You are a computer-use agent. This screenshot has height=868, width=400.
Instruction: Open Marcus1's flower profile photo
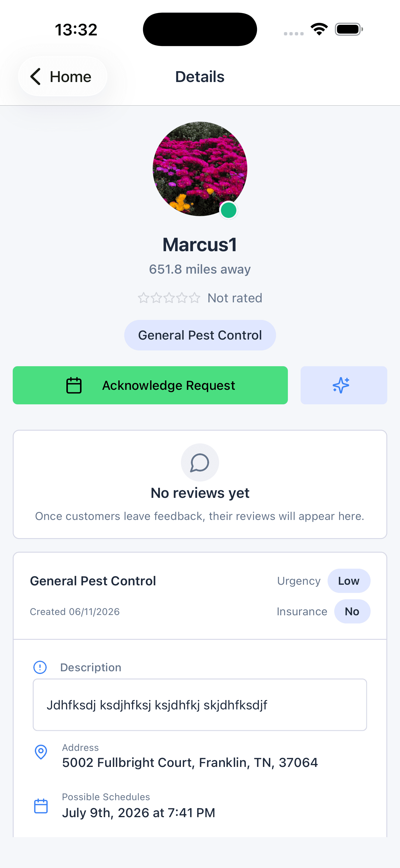click(200, 169)
